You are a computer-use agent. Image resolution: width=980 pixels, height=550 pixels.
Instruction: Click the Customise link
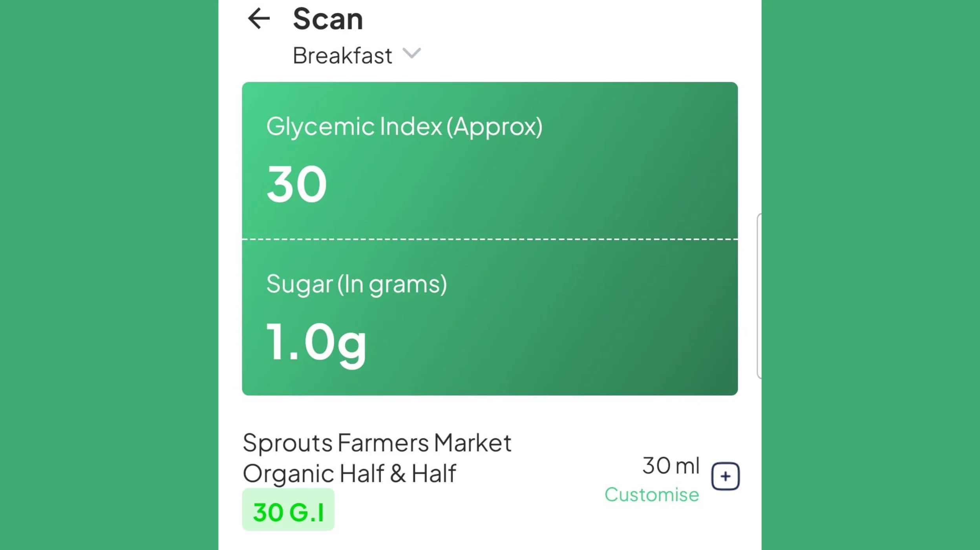click(x=651, y=495)
